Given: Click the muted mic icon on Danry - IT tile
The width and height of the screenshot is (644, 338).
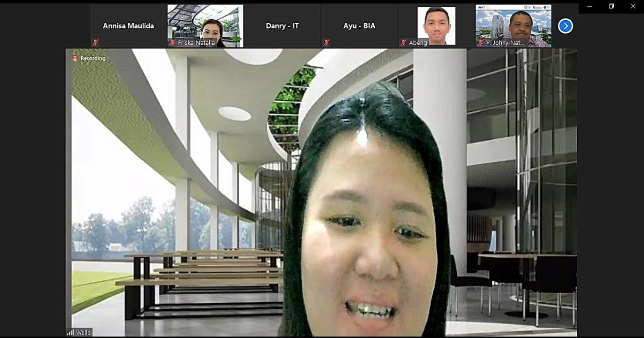Looking at the screenshot, I should click(250, 43).
